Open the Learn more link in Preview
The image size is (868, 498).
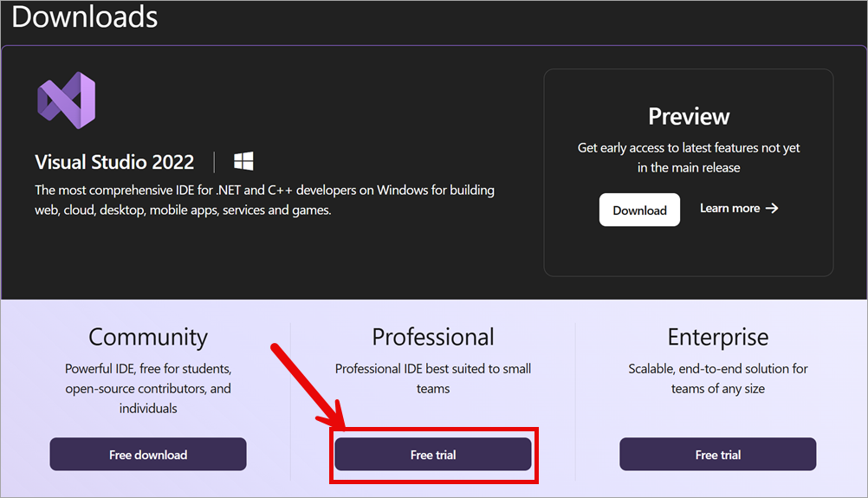(x=739, y=208)
